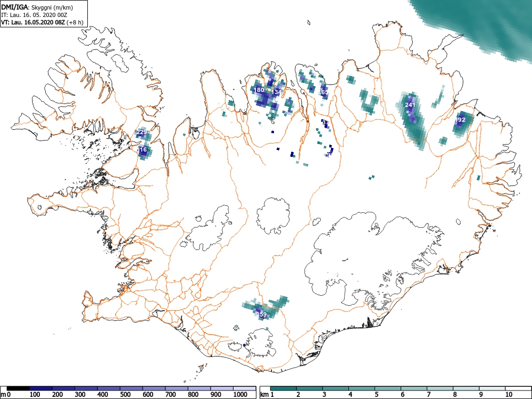Select the dark navy 100–200 m legend swatch
Image resolution: width=532 pixels, height=399 pixels.
point(41,388)
